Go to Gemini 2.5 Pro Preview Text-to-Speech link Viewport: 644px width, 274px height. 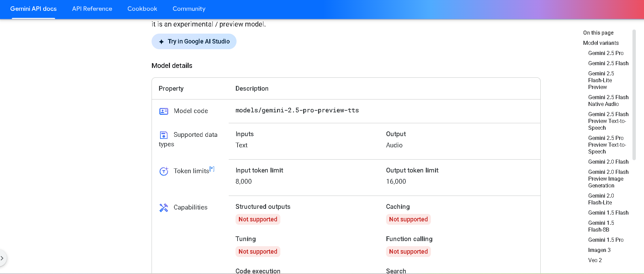(x=607, y=145)
